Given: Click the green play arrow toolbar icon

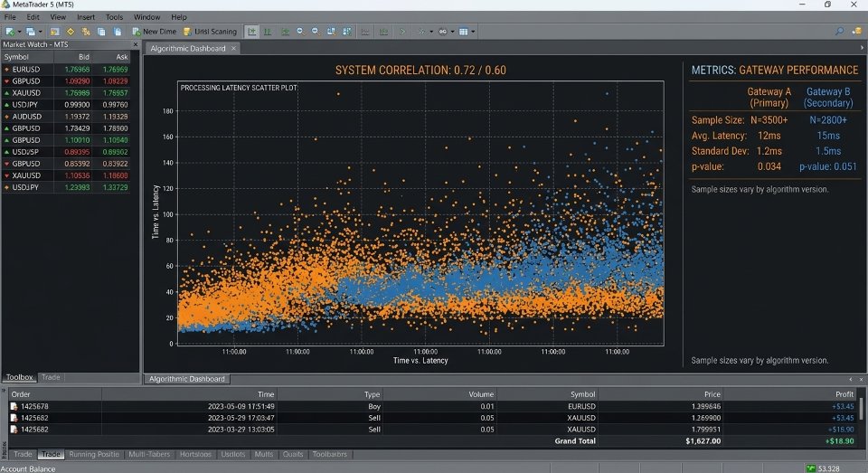Looking at the screenshot, I should [x=402, y=32].
